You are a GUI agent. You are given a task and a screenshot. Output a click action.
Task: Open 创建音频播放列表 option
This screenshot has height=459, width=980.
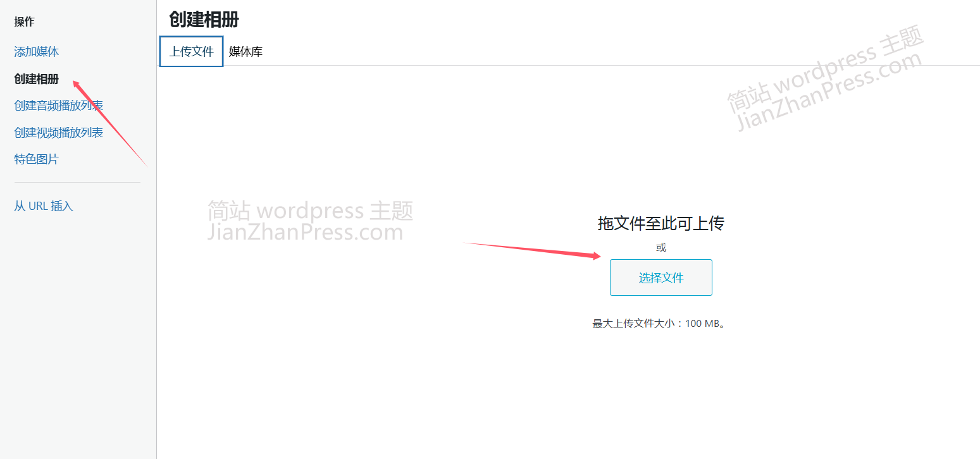tap(59, 106)
